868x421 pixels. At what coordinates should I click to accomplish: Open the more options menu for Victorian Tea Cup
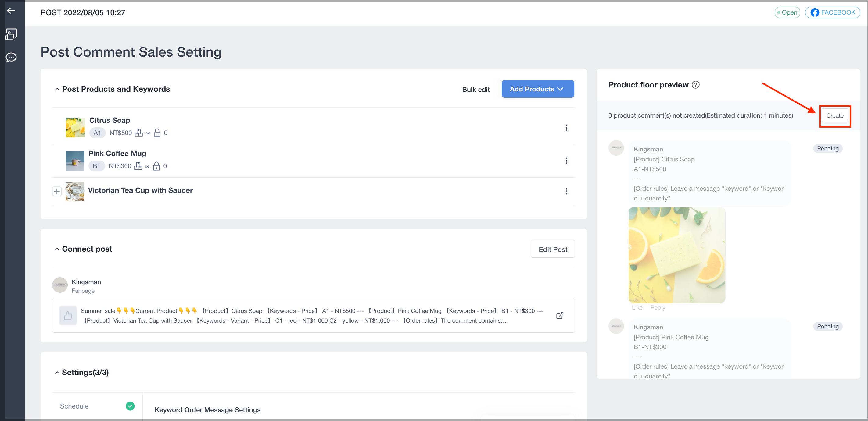pos(566,191)
